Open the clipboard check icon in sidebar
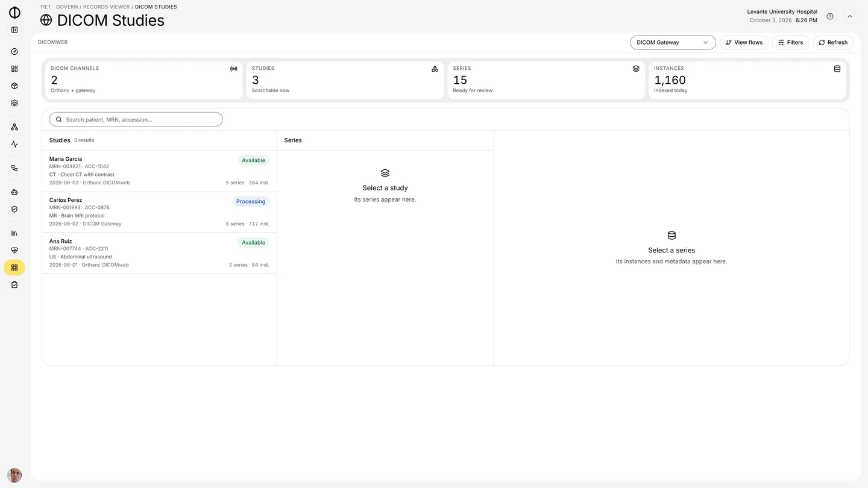Viewport: 868px width, 488px height. (x=14, y=285)
